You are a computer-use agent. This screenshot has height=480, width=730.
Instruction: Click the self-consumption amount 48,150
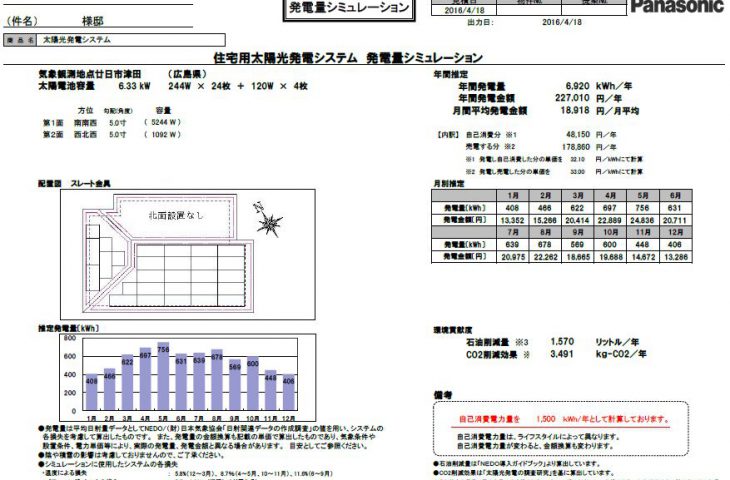(578, 135)
